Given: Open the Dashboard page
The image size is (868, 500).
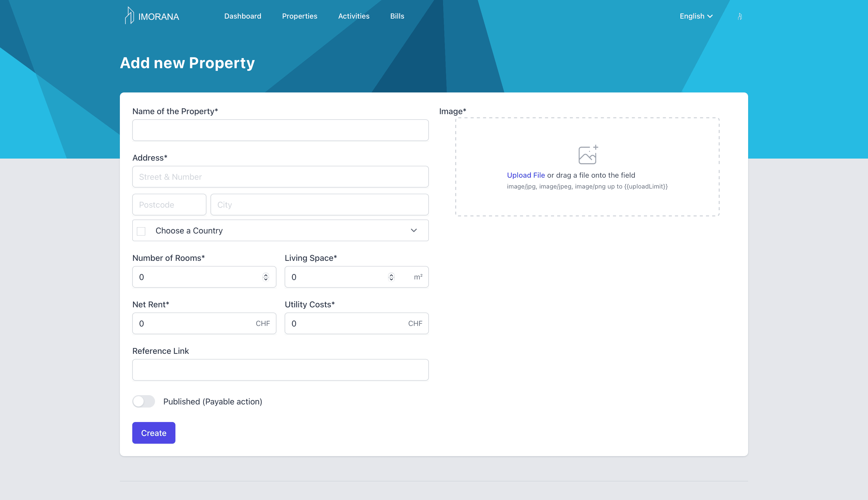Looking at the screenshot, I should pyautogui.click(x=243, y=16).
